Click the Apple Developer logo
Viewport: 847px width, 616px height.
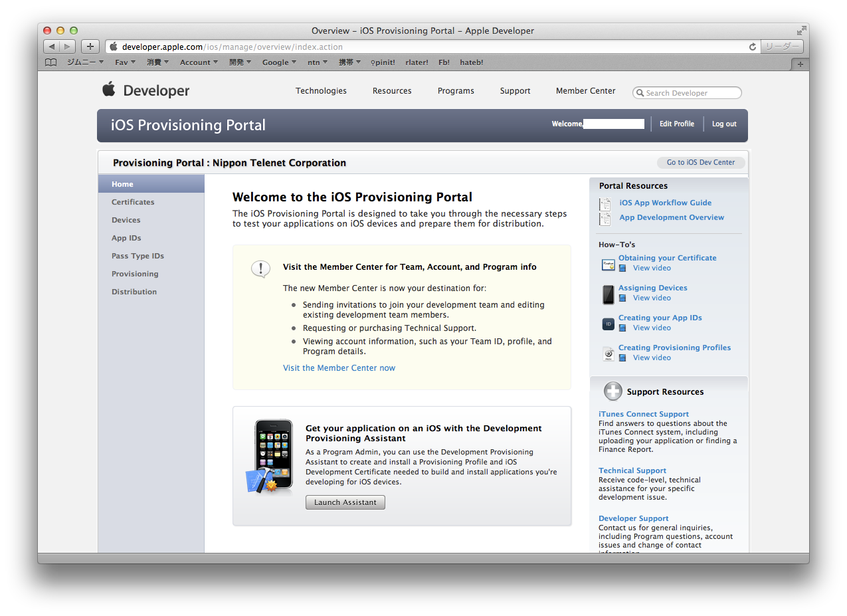(145, 90)
